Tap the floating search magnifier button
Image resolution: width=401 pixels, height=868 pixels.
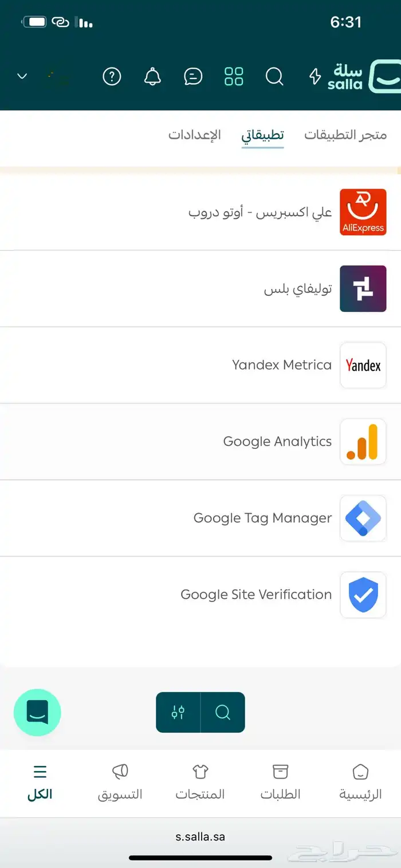(223, 713)
